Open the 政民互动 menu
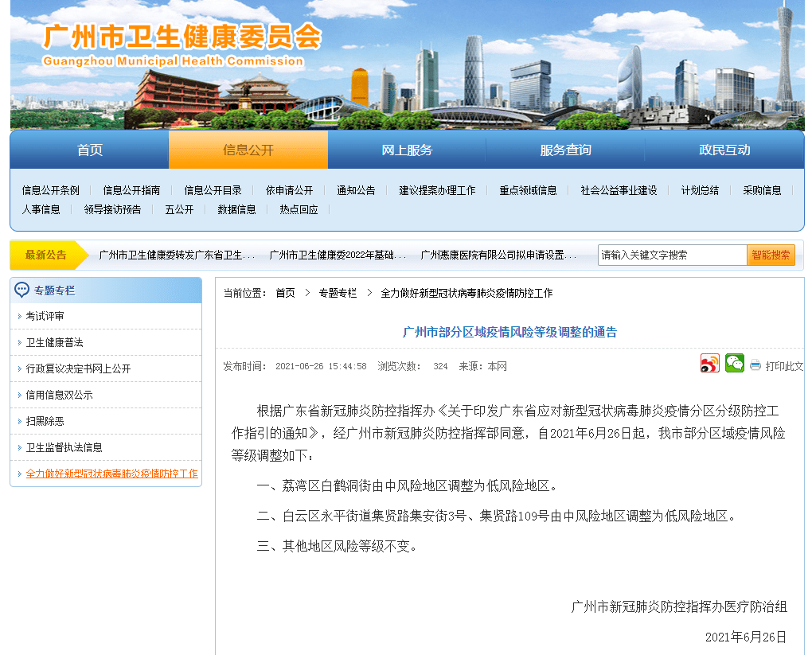This screenshot has height=655, width=812. click(725, 150)
